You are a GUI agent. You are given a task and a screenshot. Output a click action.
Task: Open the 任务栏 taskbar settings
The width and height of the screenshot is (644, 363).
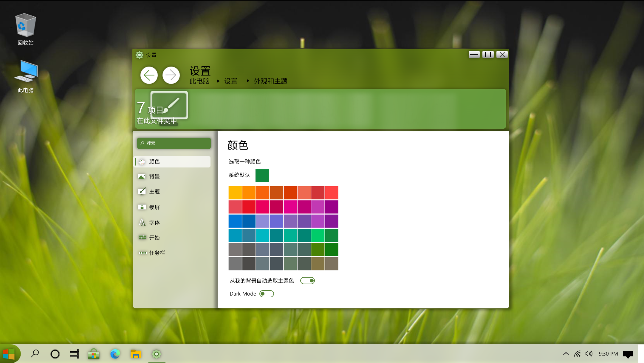[157, 253]
